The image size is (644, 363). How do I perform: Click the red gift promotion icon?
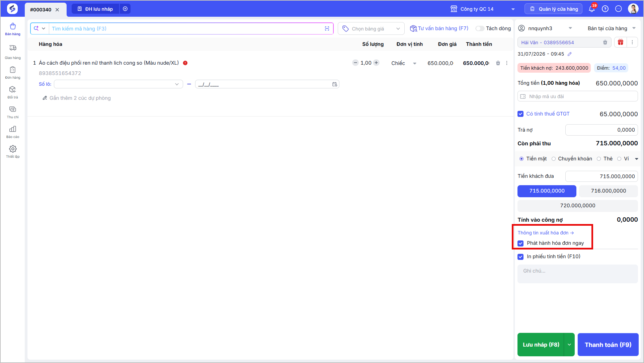[621, 42]
